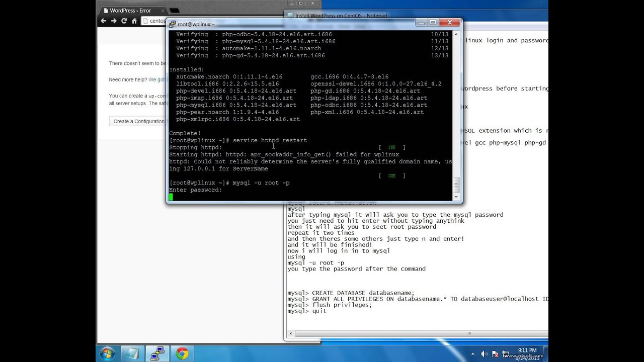Show hidden system tray icons
The image size is (644, 362).
474,354
